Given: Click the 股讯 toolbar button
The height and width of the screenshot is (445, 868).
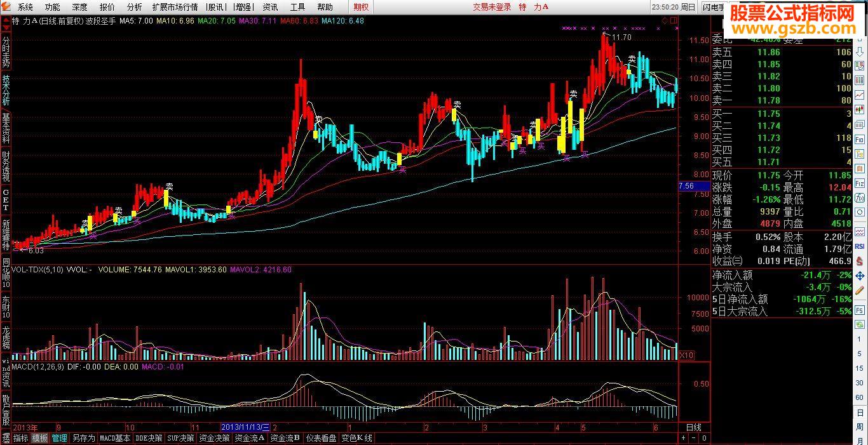Looking at the screenshot, I should [217, 7].
